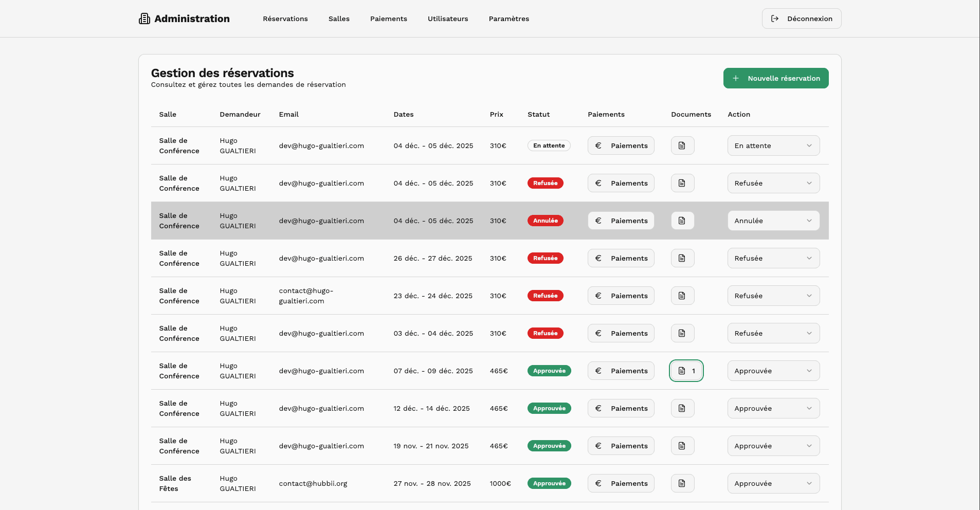This screenshot has width=980, height=510.
Task: Open the Annulée action dropdown
Action: tap(773, 221)
